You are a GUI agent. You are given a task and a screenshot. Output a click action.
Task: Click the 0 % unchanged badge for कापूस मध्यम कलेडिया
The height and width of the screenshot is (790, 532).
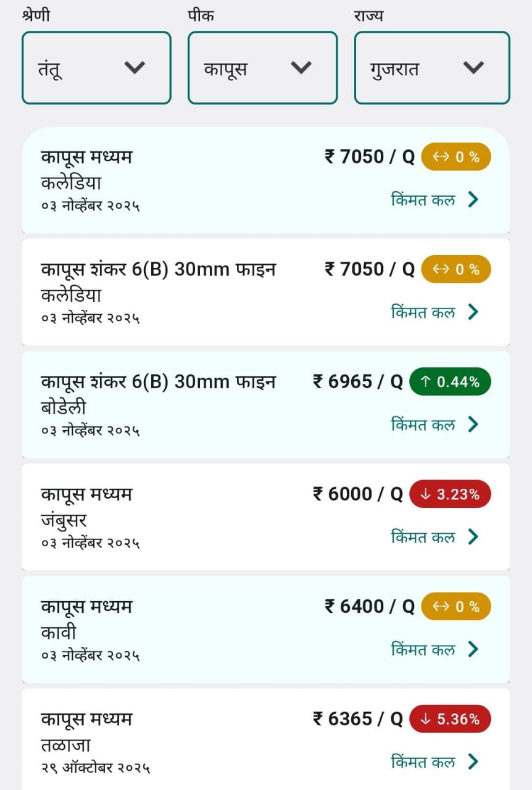(455, 157)
